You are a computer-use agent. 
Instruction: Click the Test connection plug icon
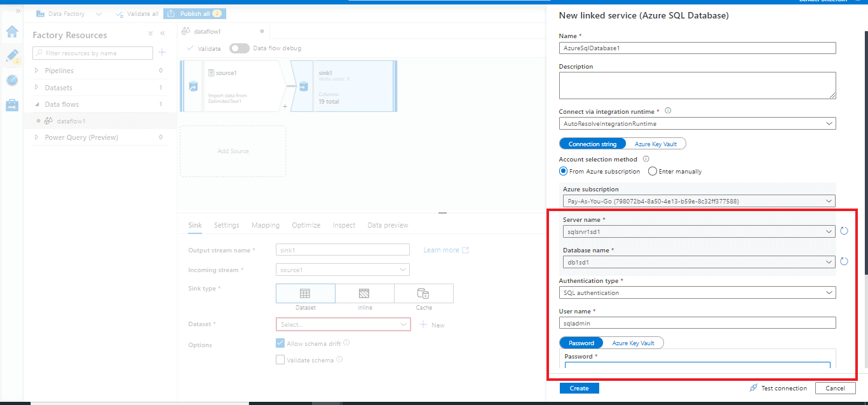(x=753, y=388)
